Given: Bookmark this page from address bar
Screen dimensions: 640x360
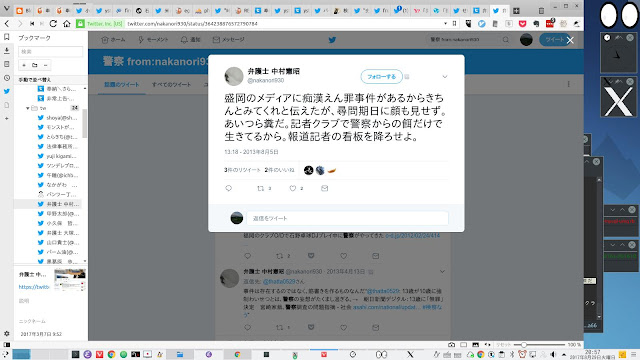Looking at the screenshot, I should click(x=455, y=24).
